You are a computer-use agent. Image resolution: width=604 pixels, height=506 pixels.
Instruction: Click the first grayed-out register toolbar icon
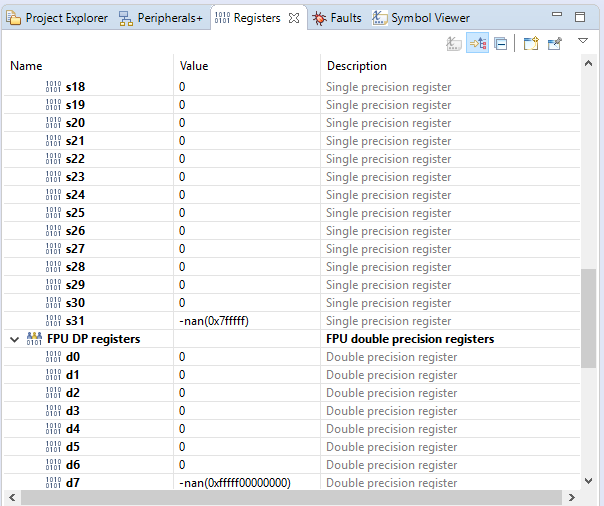[x=454, y=44]
